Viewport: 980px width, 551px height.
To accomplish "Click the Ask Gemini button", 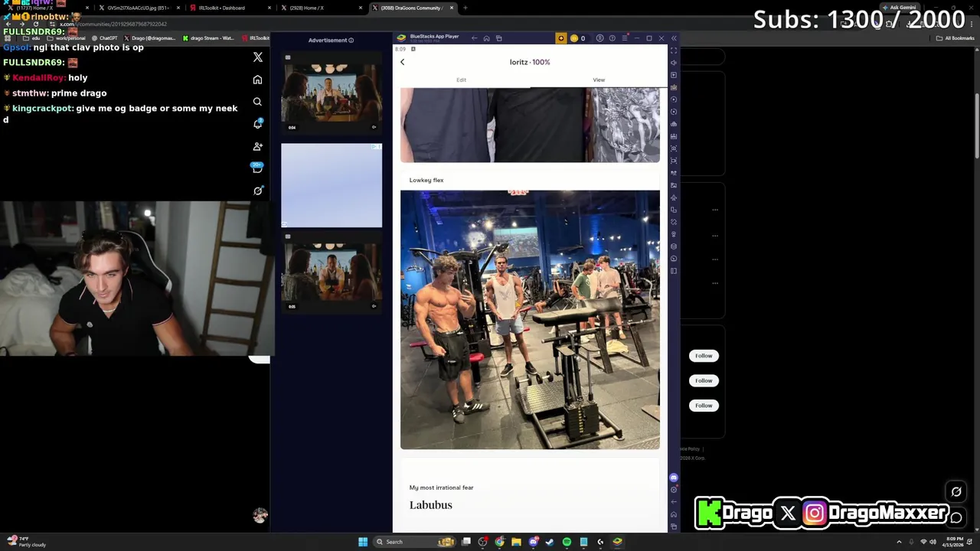I will [899, 8].
